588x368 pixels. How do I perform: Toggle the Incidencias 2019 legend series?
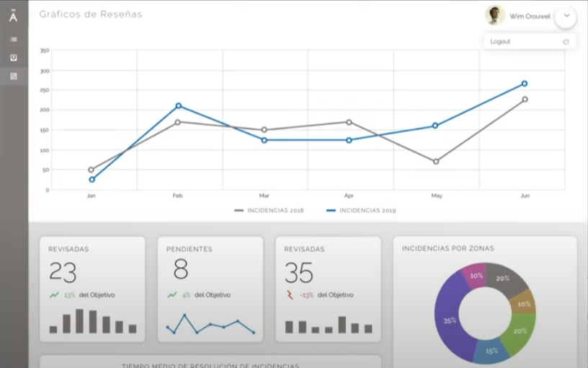click(361, 211)
